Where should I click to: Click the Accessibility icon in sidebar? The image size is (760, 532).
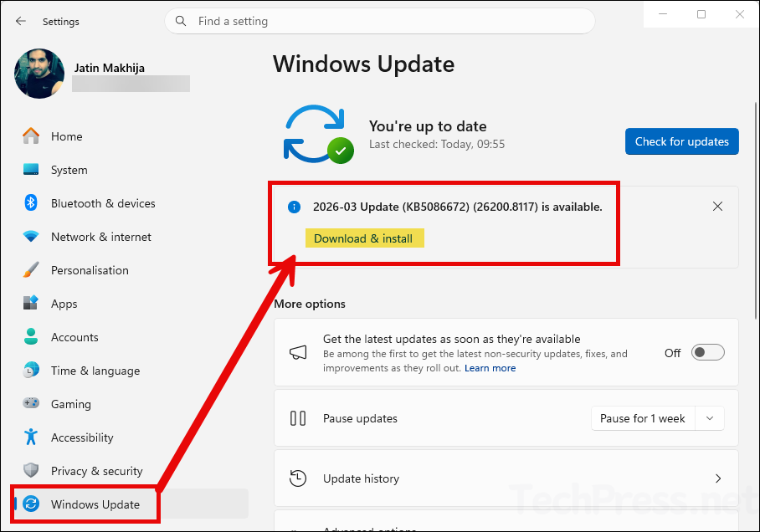(32, 437)
